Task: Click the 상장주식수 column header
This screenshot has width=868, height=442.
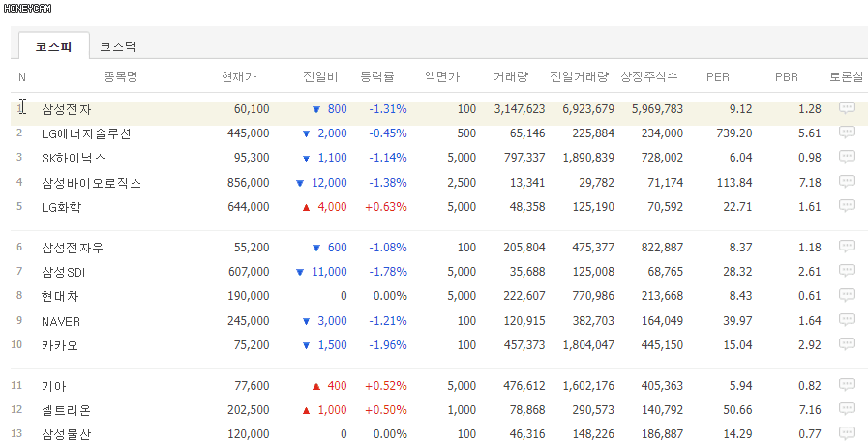Action: [648, 77]
